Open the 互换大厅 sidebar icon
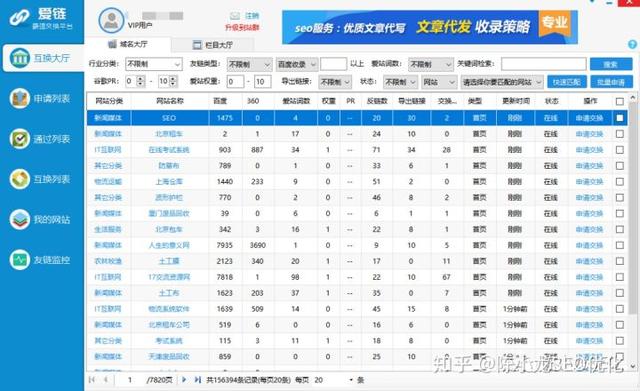Viewport: 640px width, 391px height. [x=20, y=58]
